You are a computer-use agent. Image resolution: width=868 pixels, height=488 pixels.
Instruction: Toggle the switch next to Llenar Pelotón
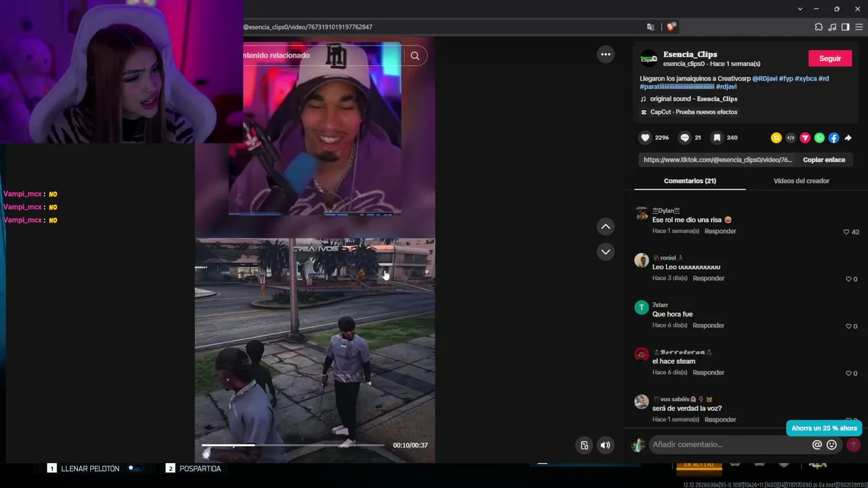(135, 468)
